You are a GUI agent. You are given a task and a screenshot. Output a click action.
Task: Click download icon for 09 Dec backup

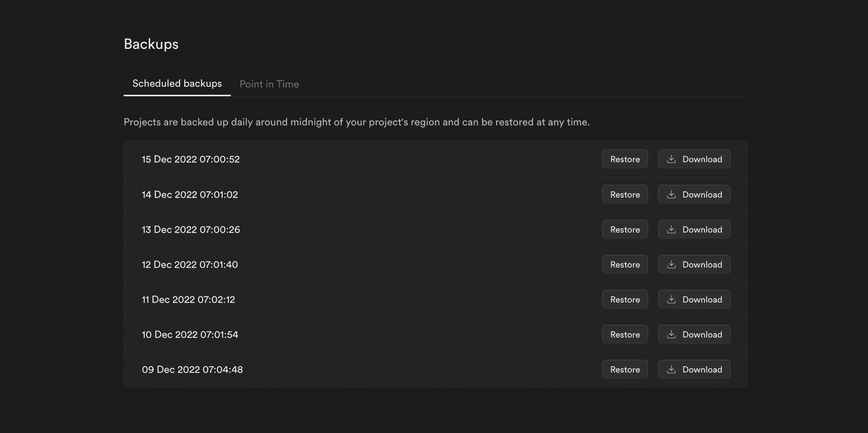[x=671, y=369]
